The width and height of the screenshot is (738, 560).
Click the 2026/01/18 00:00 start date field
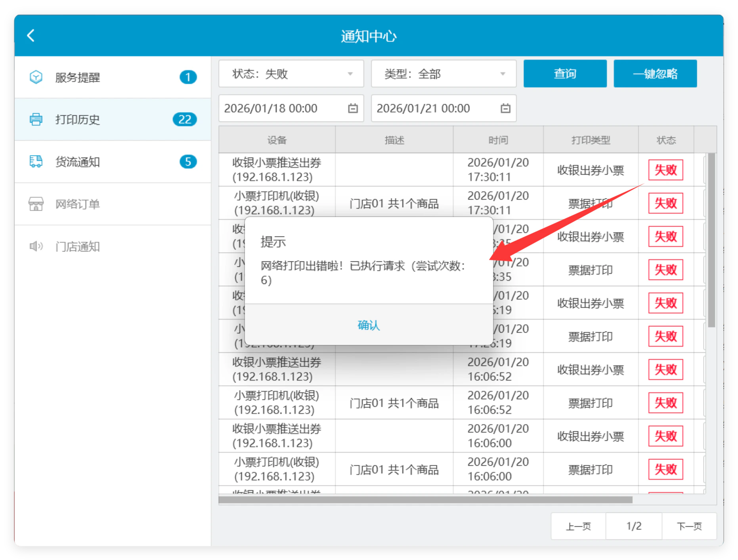tap(291, 108)
